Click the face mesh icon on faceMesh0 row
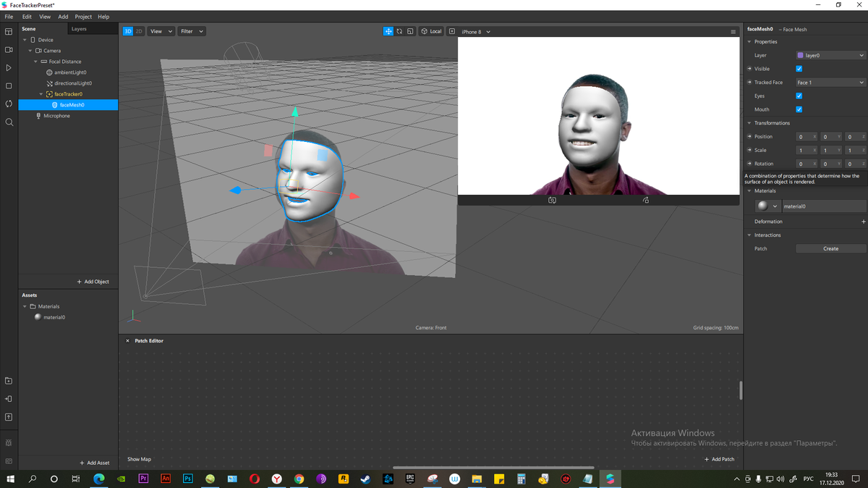868x488 pixels. pyautogui.click(x=55, y=105)
